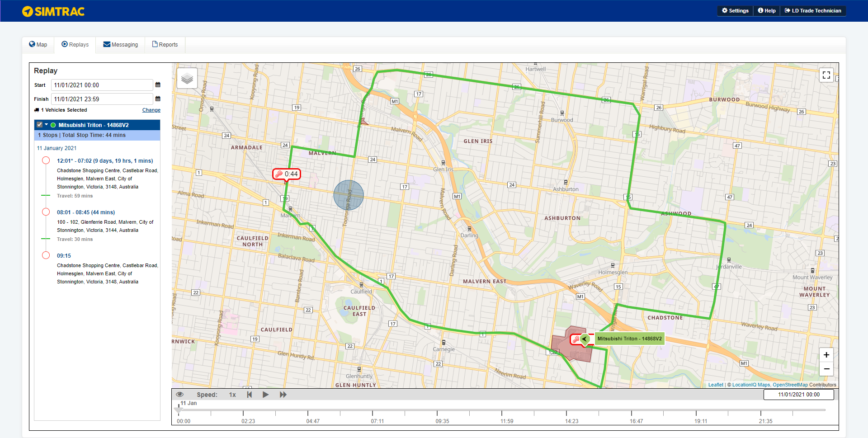Open the Start date calendar picker
The width and height of the screenshot is (868, 438).
point(158,85)
